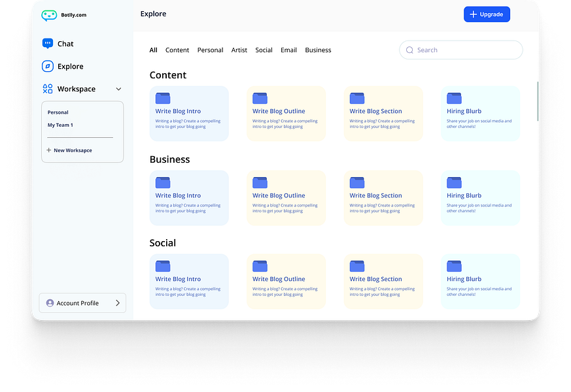Select the All filter tab
This screenshot has height=392, width=571.
click(153, 50)
